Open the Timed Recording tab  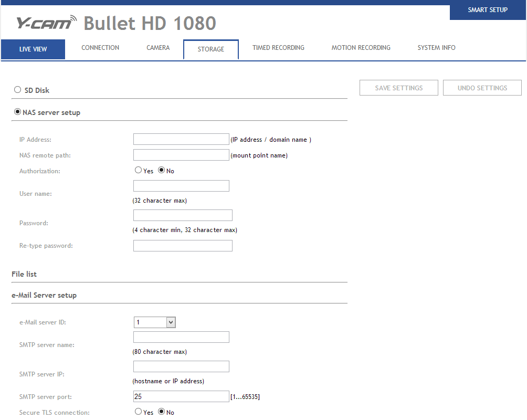(278, 48)
